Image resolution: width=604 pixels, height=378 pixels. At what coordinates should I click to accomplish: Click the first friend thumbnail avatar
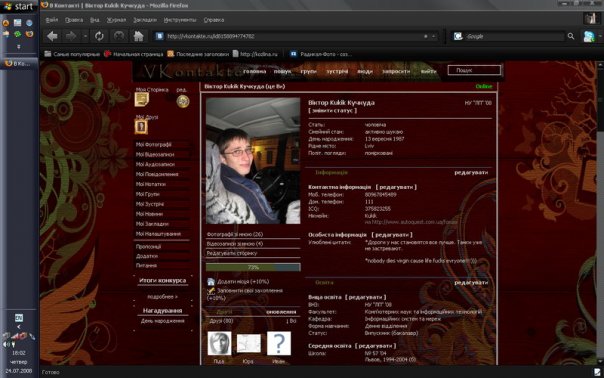[x=220, y=343]
